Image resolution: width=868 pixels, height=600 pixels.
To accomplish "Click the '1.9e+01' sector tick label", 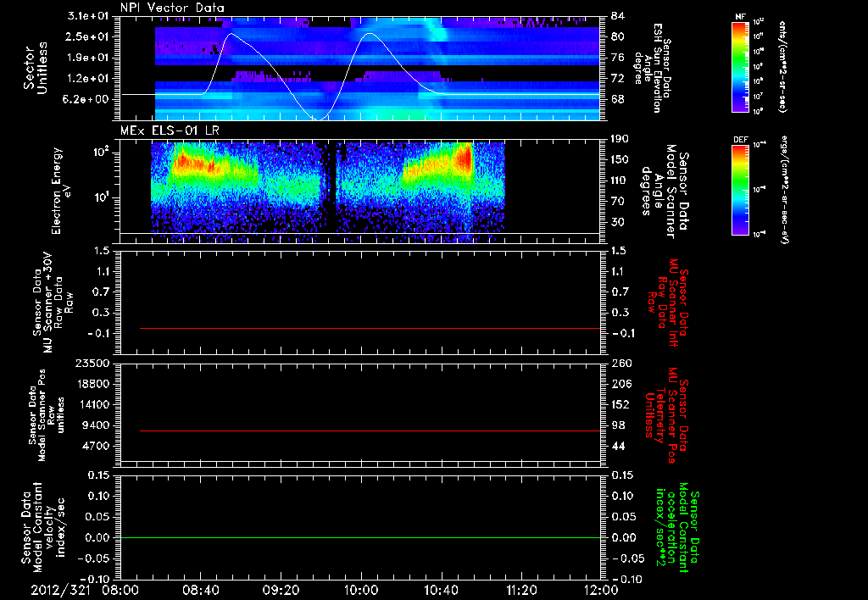I will (88, 58).
